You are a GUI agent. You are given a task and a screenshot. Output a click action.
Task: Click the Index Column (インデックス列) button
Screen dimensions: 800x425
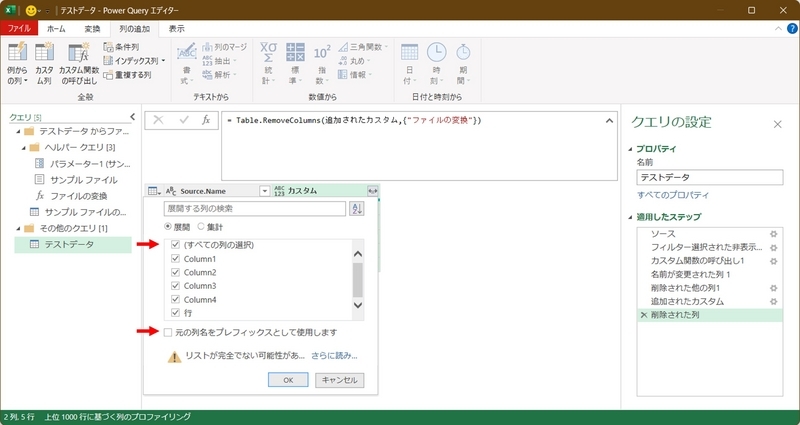click(x=134, y=61)
